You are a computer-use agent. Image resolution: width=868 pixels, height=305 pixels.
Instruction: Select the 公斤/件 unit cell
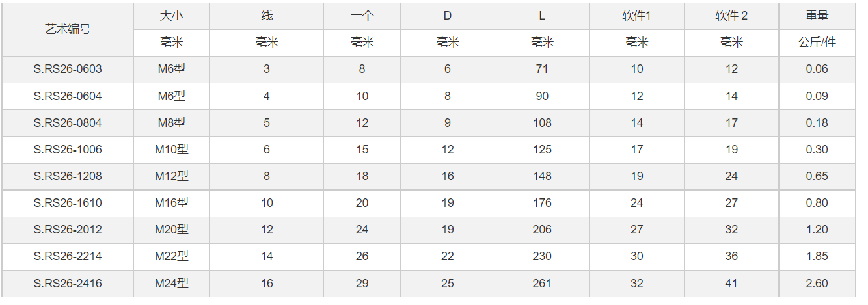pyautogui.click(x=817, y=43)
